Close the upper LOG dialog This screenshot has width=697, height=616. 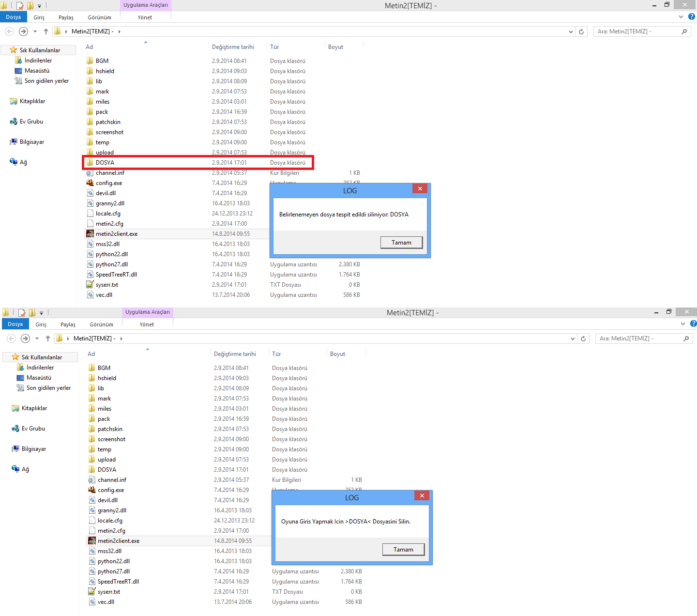point(420,188)
